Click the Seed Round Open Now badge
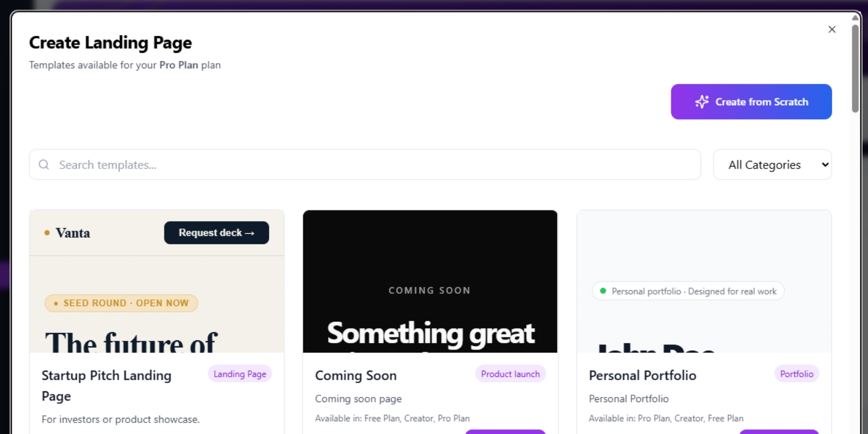 pyautogui.click(x=122, y=303)
